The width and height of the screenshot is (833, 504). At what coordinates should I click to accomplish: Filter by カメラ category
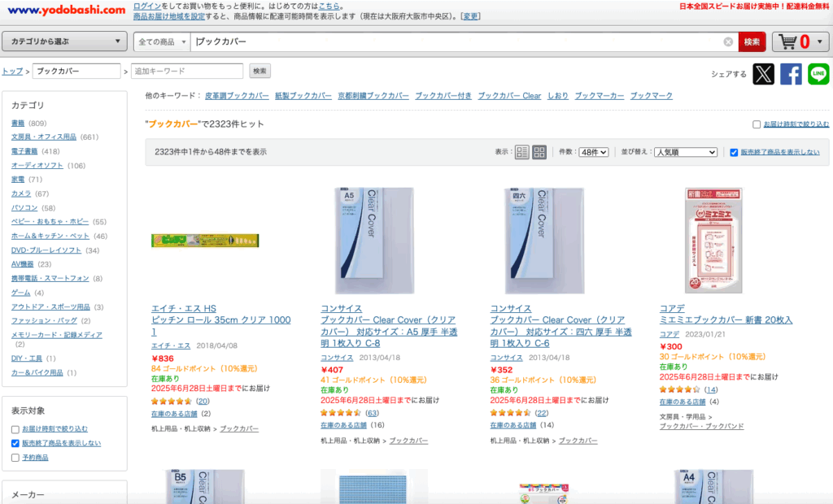21,193
